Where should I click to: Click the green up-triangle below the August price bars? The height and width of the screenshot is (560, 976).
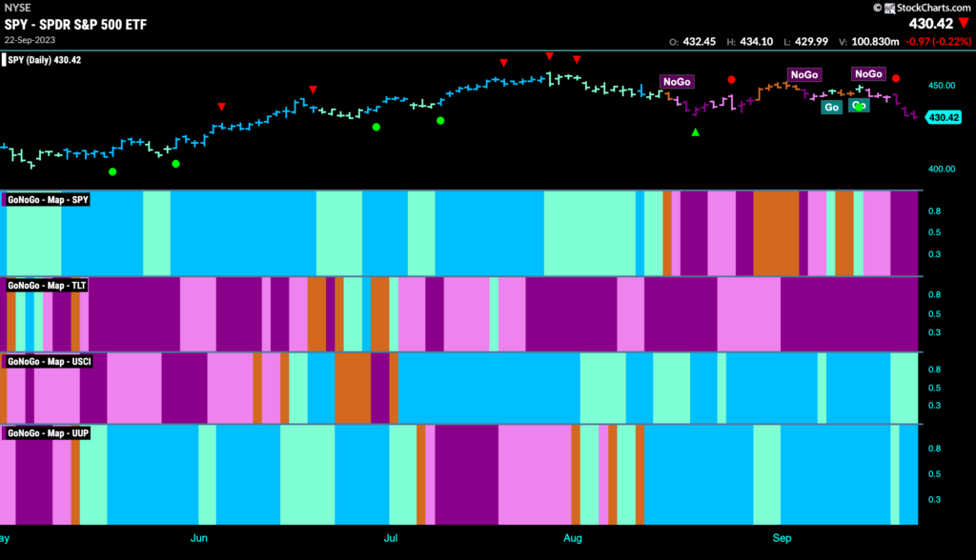coord(695,132)
